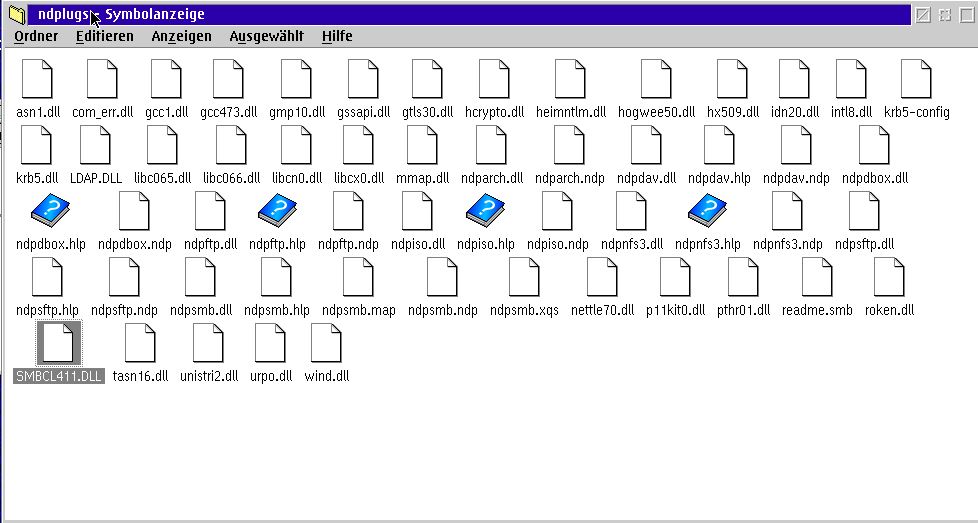Select the ndpdav.hlp file icon
The height and width of the screenshot is (523, 978).
click(719, 145)
